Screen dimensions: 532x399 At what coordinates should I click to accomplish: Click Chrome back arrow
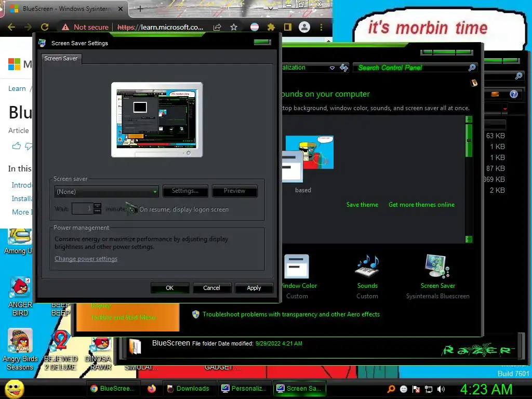[x=11, y=27]
